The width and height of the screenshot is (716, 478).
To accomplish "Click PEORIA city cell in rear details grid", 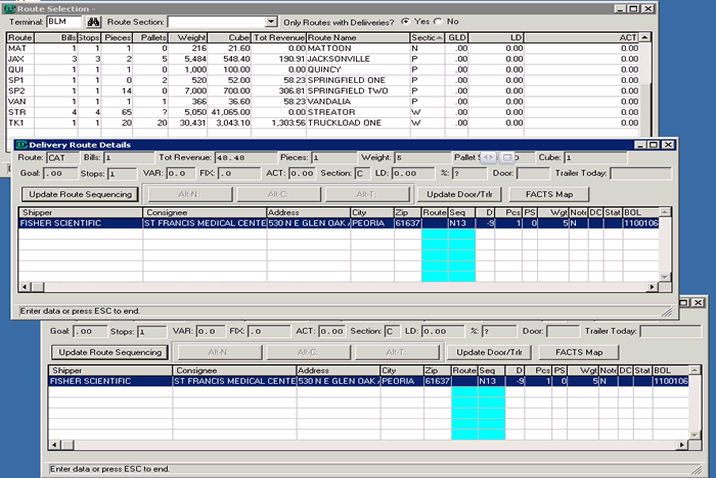I will (x=402, y=381).
